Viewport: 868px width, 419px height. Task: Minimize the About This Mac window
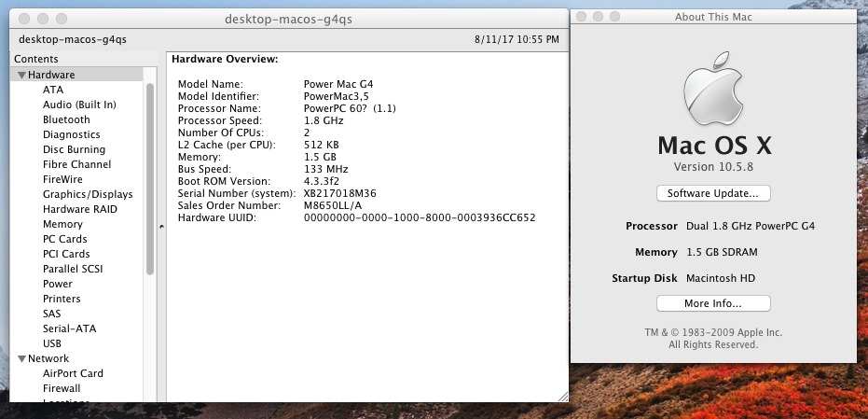598,17
